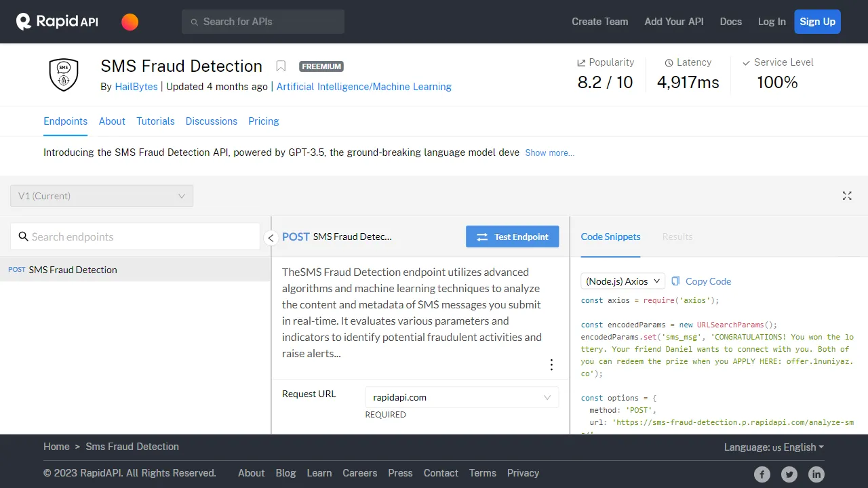Open the RapidAPI Twitter page icon

(789, 474)
